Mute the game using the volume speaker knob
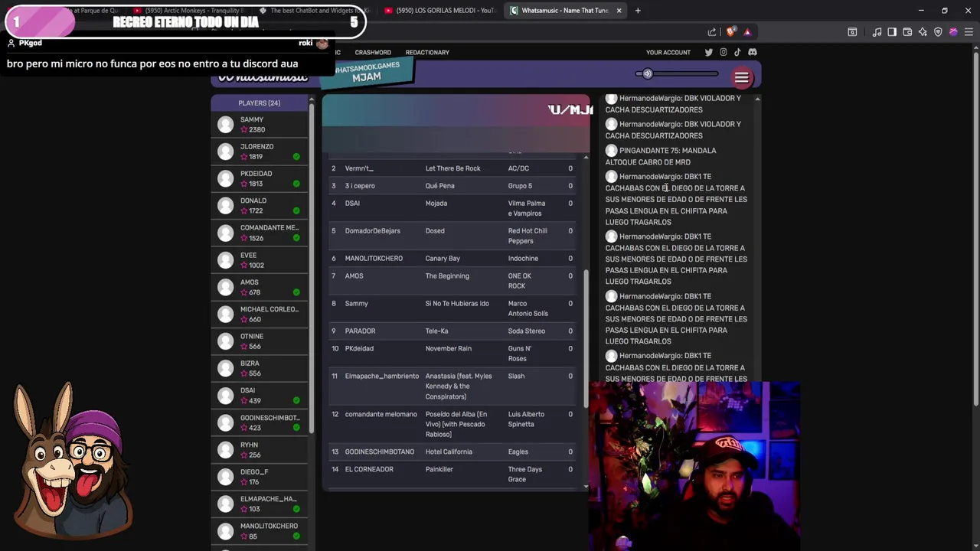 [647, 74]
